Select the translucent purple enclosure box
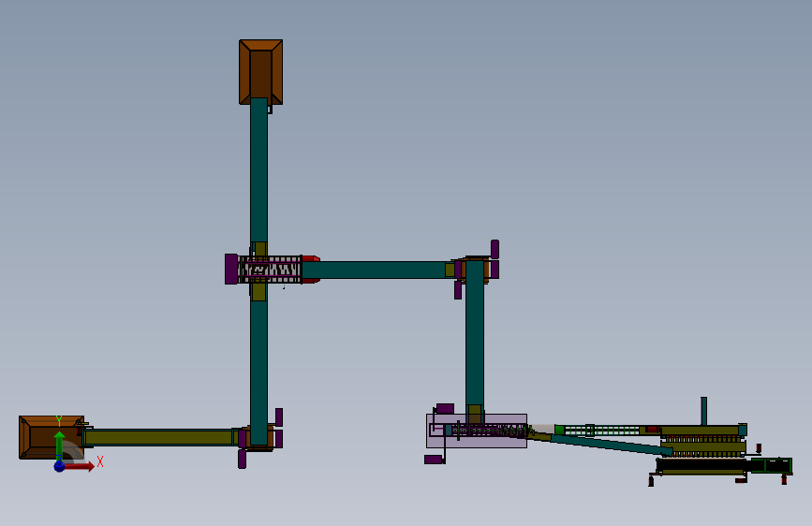Image resolution: width=812 pixels, height=526 pixels. (x=477, y=431)
